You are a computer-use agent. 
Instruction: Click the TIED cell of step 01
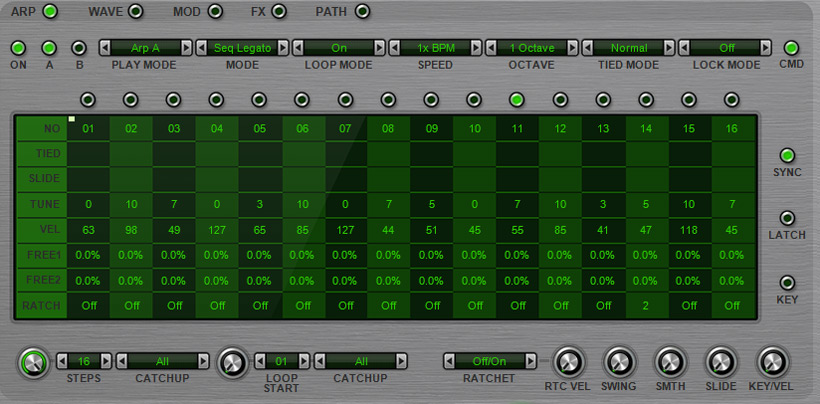88,154
